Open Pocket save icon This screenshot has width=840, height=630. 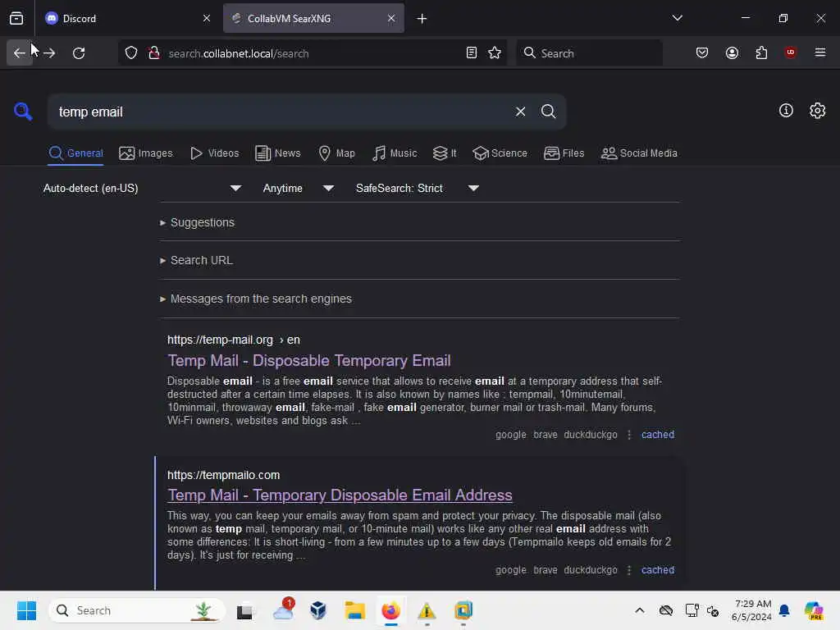(702, 53)
